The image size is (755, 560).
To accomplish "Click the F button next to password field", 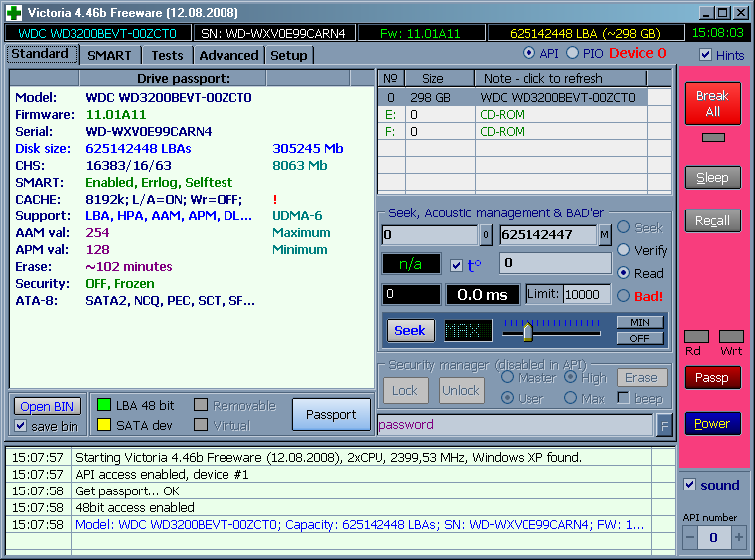I will coord(664,425).
